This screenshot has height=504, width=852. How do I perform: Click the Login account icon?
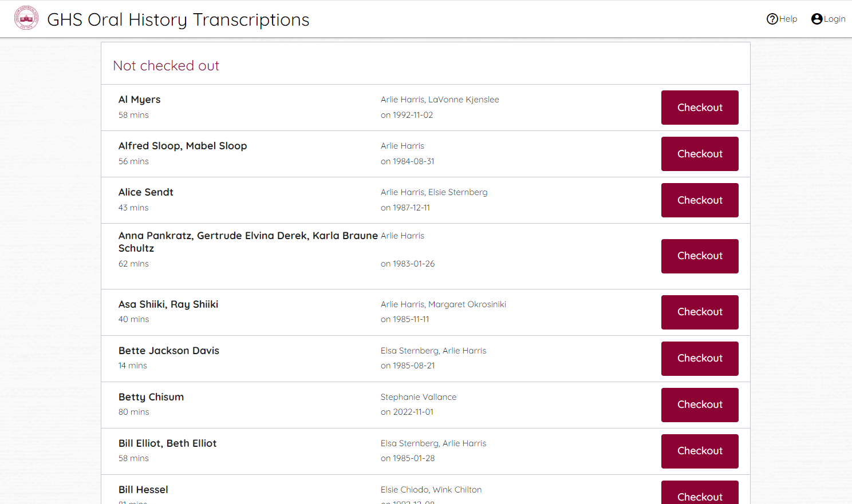pos(817,19)
